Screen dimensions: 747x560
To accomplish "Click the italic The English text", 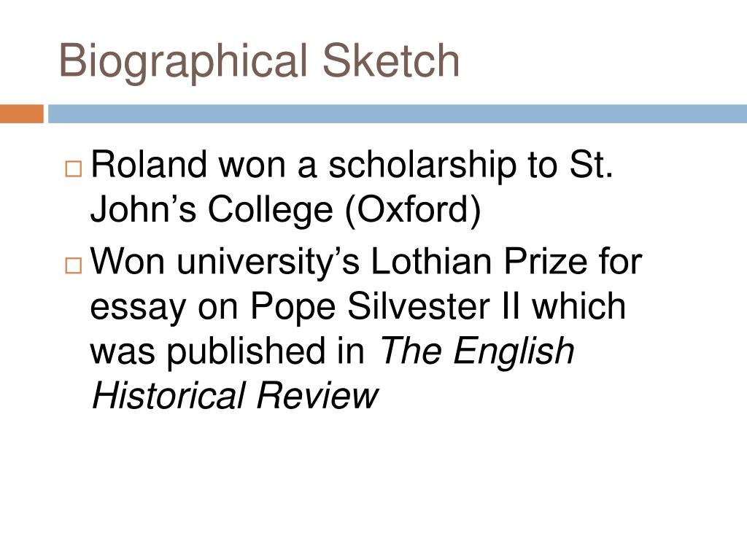I will tap(476, 351).
